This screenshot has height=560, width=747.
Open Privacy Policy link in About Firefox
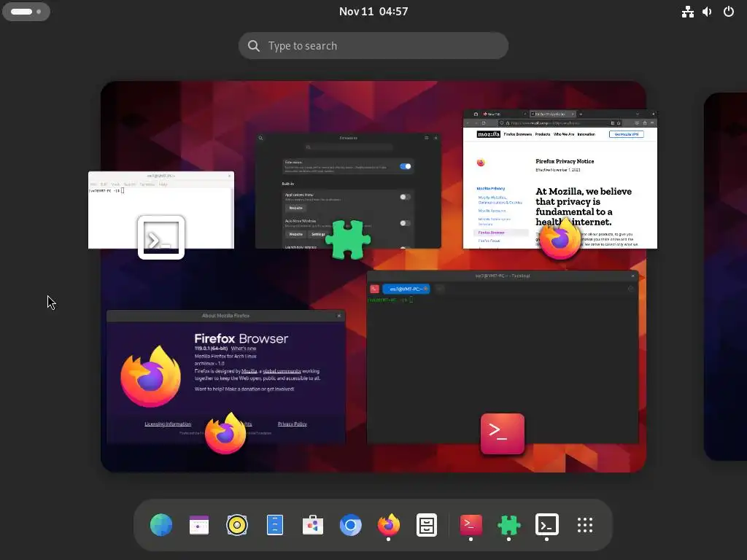[292, 424]
